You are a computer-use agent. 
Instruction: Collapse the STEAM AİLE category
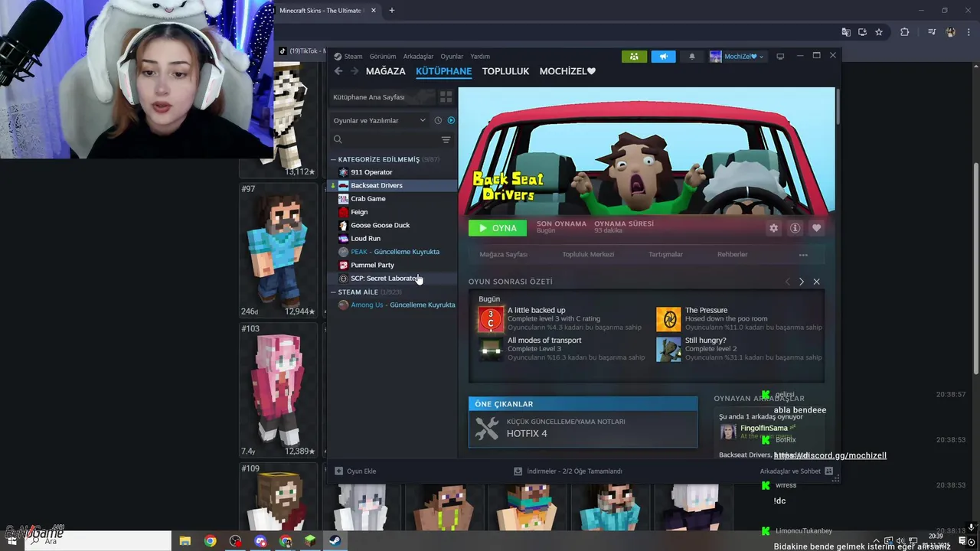click(x=334, y=292)
